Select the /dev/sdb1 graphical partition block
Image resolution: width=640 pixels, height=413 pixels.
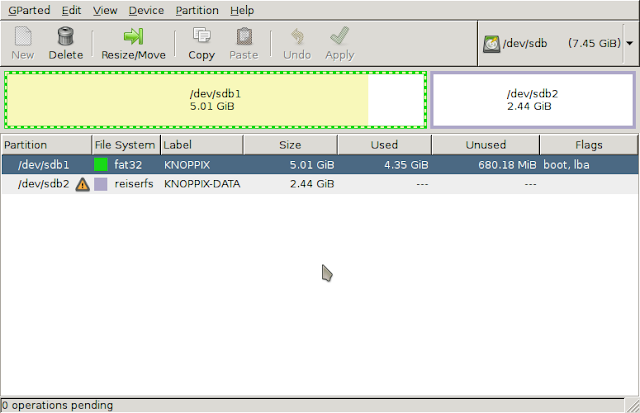click(216, 100)
